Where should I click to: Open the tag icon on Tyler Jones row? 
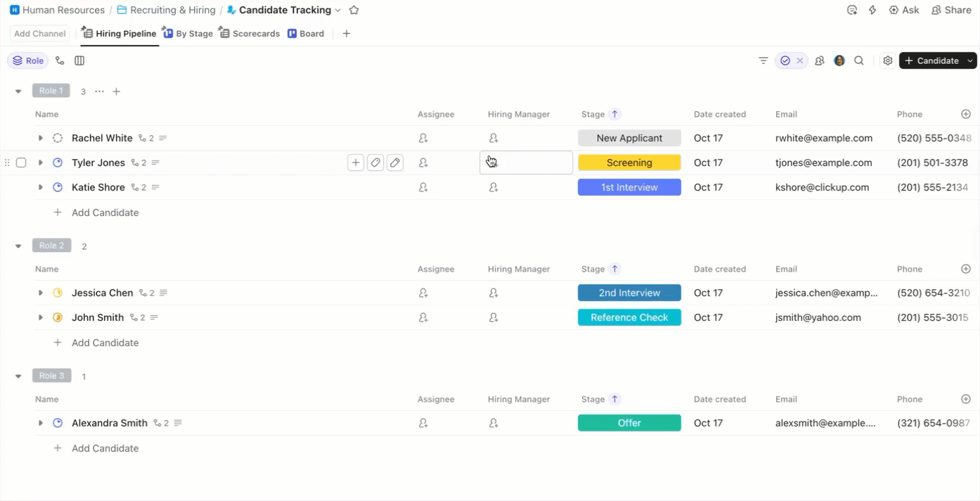[x=375, y=163]
